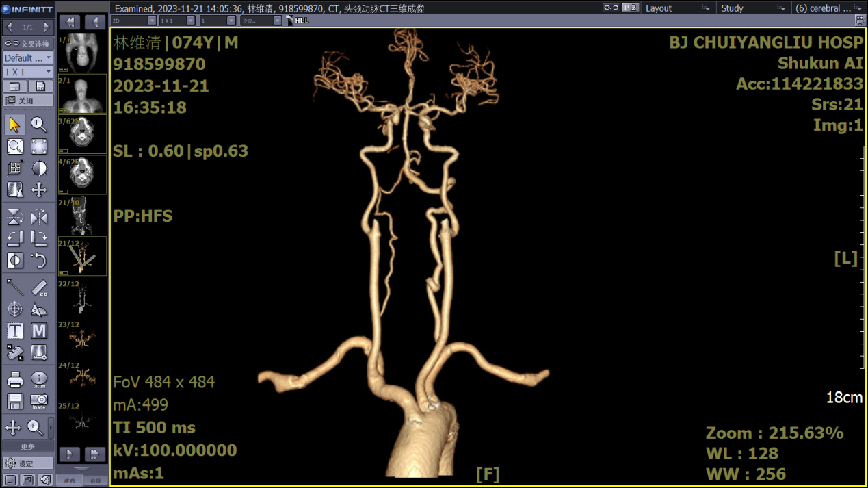This screenshot has height=488, width=868.
Task: Click the undo reset arrow icon
Action: tap(39, 260)
